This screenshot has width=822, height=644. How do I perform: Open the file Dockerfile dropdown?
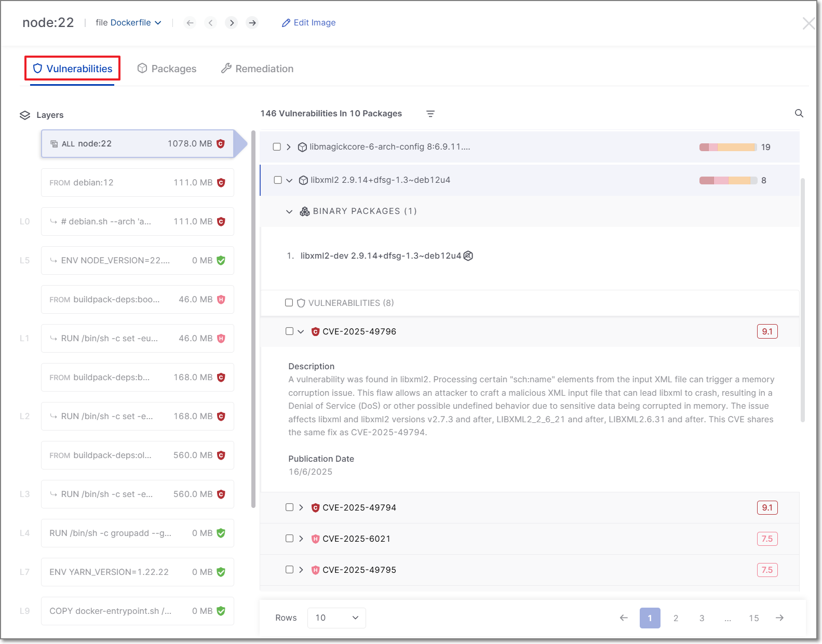click(129, 23)
